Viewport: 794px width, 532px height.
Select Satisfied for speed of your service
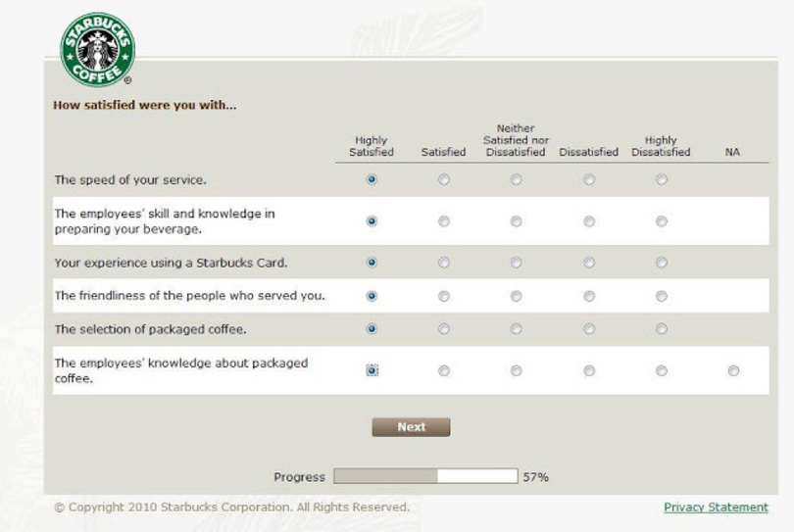444,180
